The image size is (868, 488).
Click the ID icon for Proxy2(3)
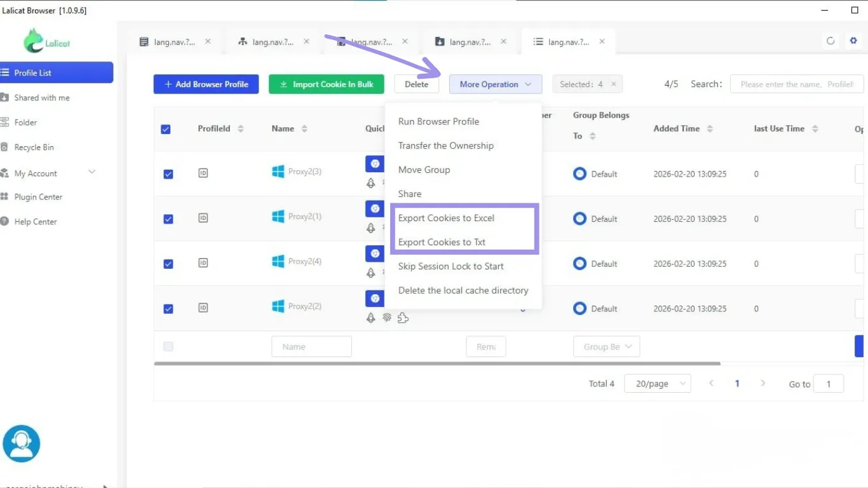tap(203, 173)
